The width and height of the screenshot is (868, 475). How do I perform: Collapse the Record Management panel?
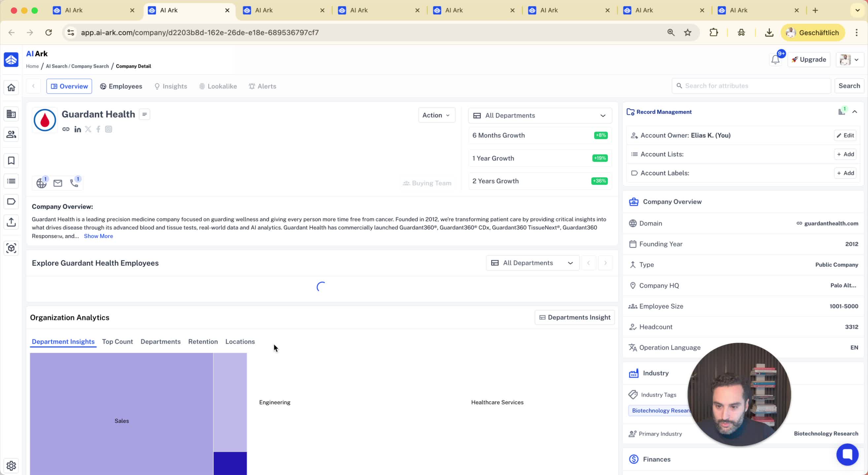pyautogui.click(x=854, y=112)
